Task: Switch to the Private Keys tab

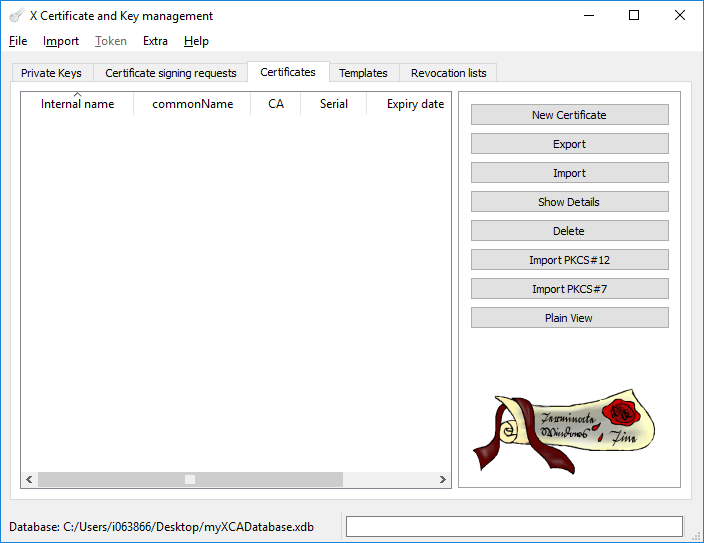Action: coord(51,73)
